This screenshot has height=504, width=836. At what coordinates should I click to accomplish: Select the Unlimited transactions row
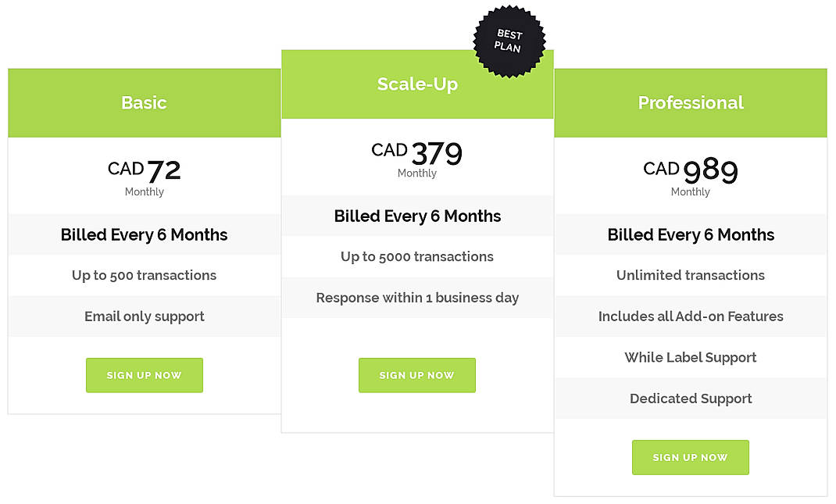tap(690, 275)
